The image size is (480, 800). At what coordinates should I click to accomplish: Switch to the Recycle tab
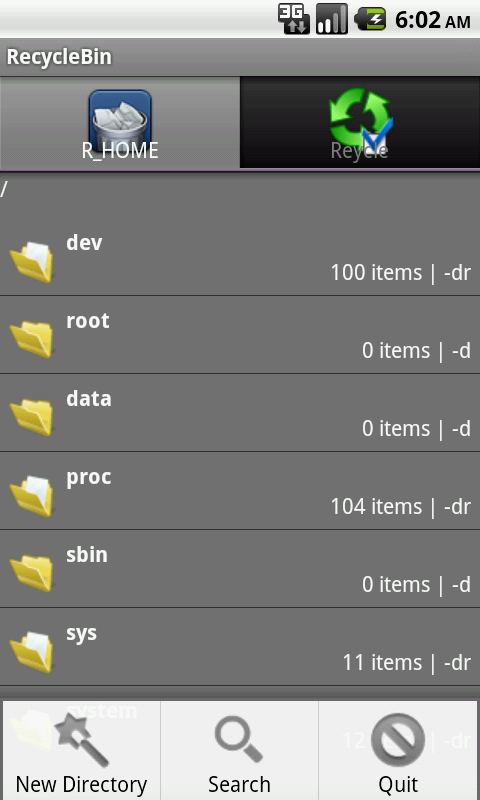[360, 122]
